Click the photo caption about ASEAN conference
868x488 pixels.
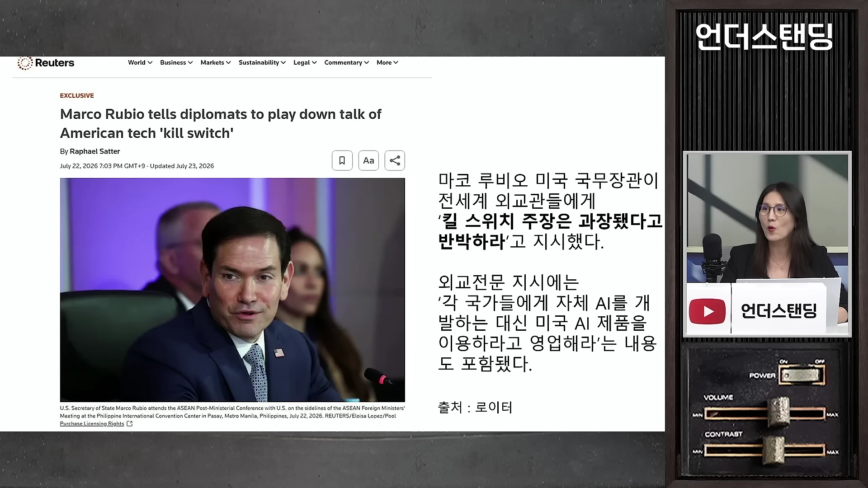(232, 412)
